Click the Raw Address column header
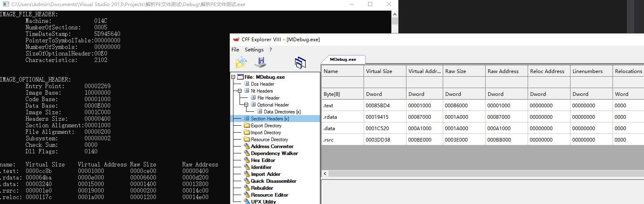This screenshot has width=644, height=204. pos(506,71)
